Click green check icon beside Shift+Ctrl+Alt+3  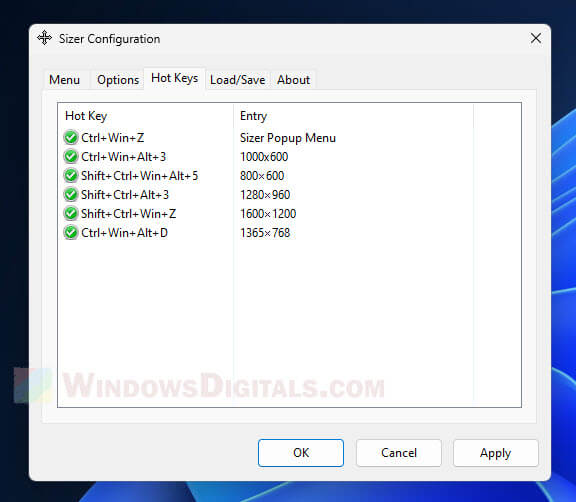[x=71, y=195]
